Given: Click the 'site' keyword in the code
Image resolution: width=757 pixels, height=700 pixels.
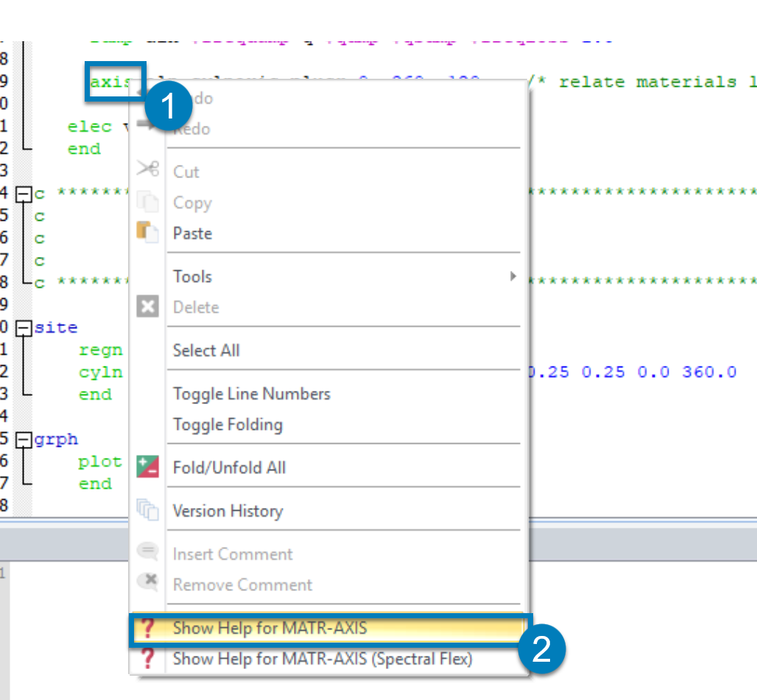Looking at the screenshot, I should 56,328.
